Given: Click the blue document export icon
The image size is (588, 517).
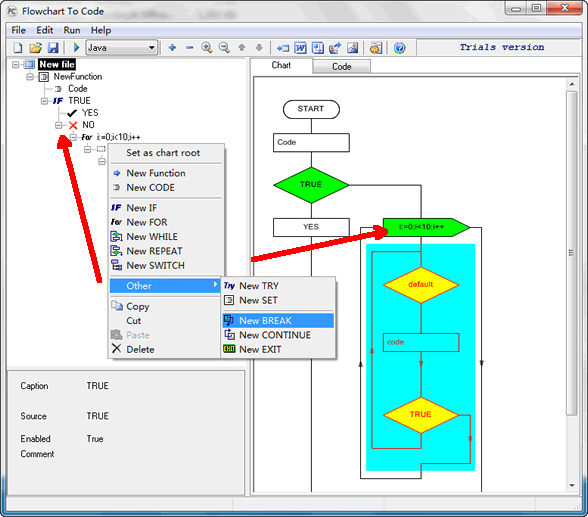Looking at the screenshot, I should 318,48.
